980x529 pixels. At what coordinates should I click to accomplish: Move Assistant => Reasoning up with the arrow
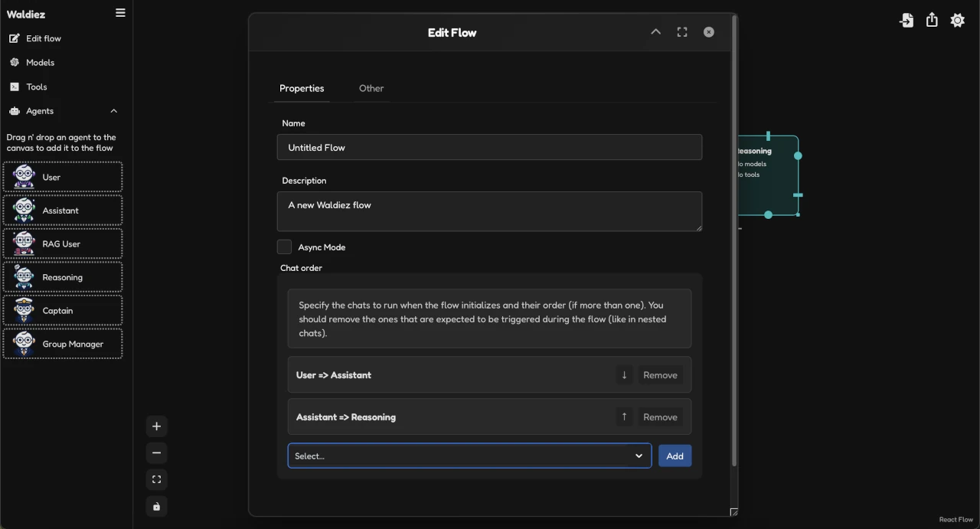(625, 416)
